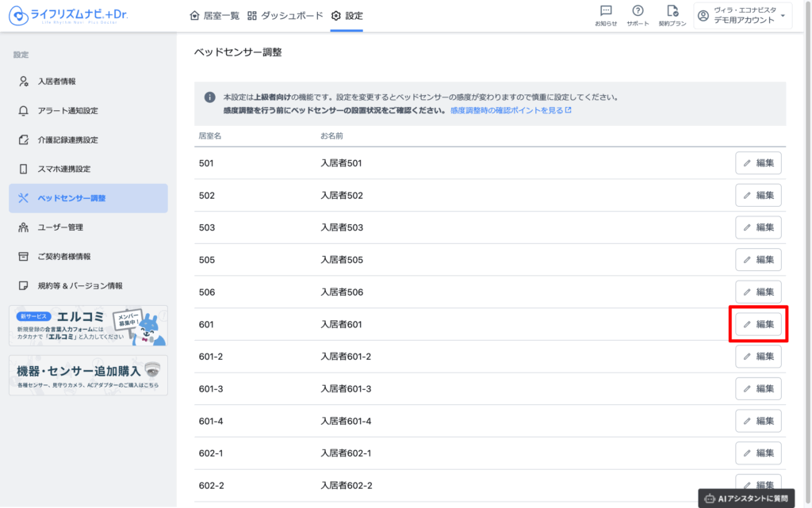Open the AIアシスタントに質問 chat button
Image resolution: width=812 pixels, height=508 pixels.
click(x=746, y=498)
